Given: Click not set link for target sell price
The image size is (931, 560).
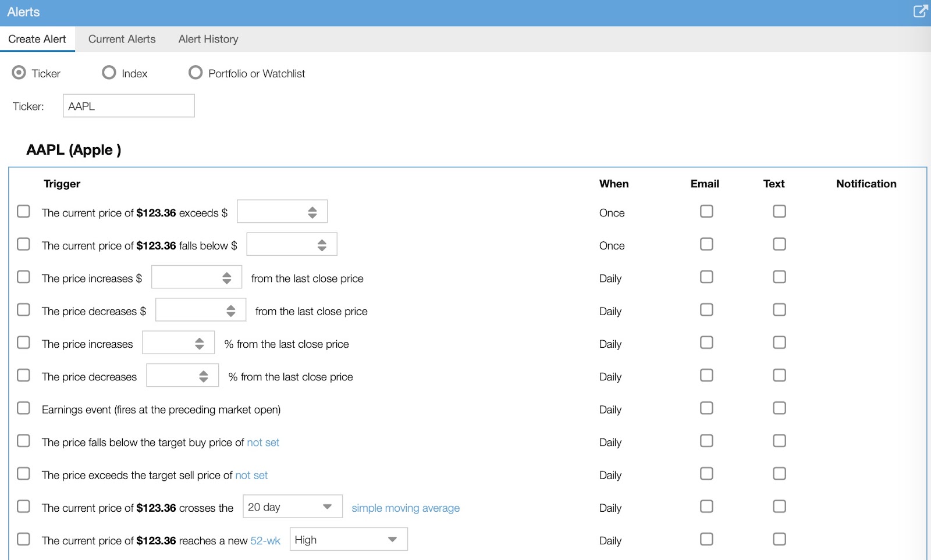Looking at the screenshot, I should pyautogui.click(x=251, y=475).
